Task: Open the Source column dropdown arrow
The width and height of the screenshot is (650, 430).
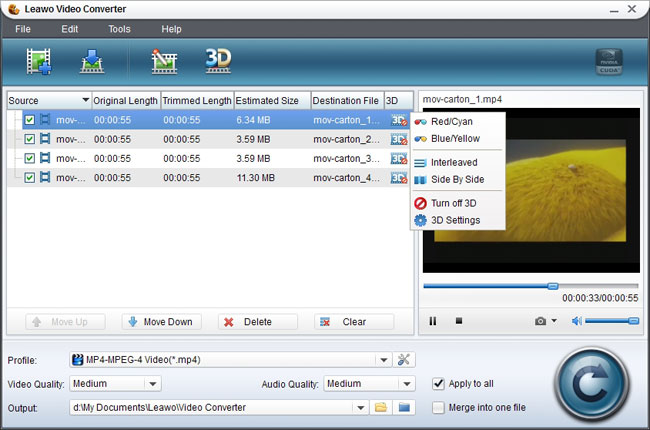Action: (x=85, y=100)
